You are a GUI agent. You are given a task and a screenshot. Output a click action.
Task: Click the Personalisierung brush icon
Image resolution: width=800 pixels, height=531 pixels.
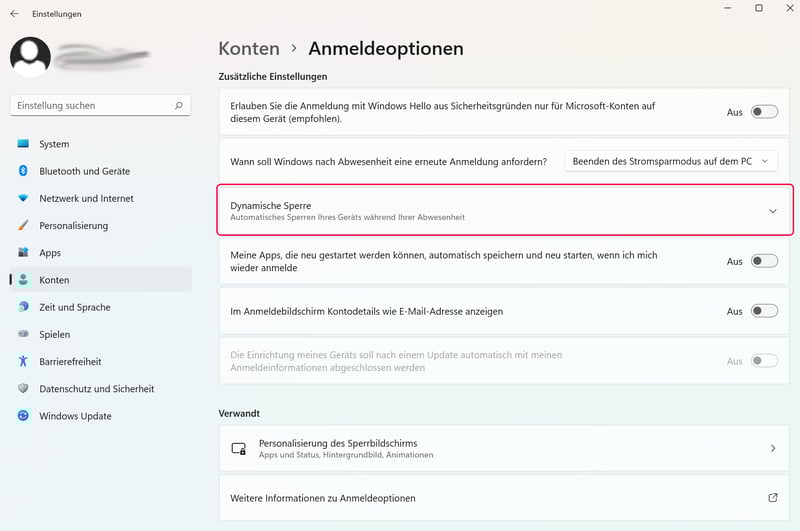click(23, 225)
